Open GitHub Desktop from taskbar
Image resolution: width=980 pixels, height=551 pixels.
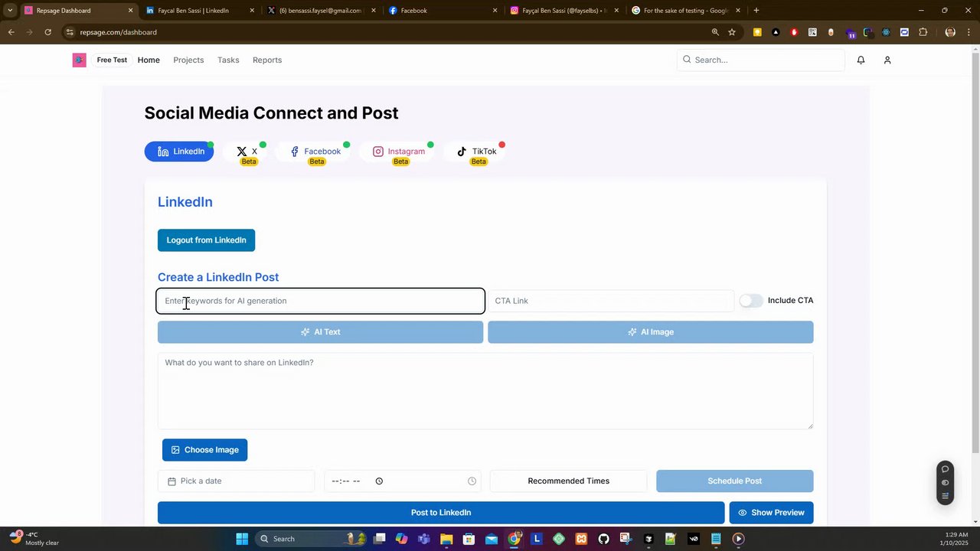pos(603,539)
